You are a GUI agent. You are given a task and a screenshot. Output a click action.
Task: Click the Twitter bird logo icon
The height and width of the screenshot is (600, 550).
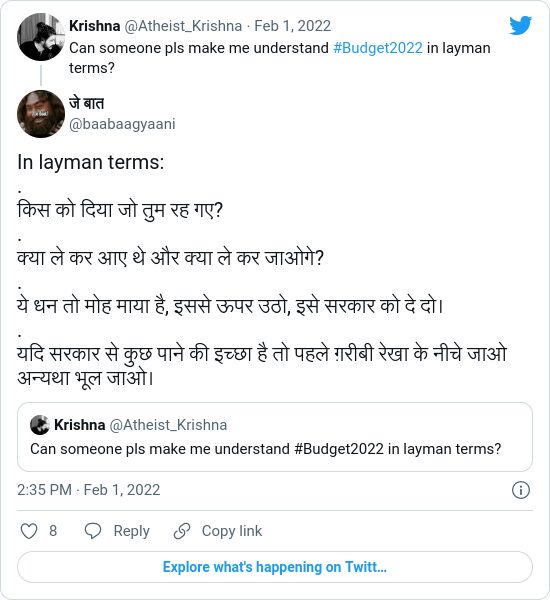coord(521,25)
